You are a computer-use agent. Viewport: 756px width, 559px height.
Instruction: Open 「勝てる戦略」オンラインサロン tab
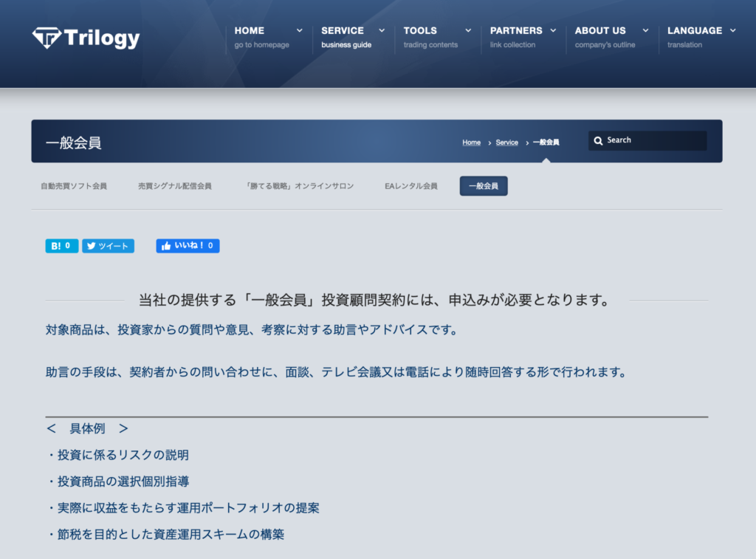[300, 186]
